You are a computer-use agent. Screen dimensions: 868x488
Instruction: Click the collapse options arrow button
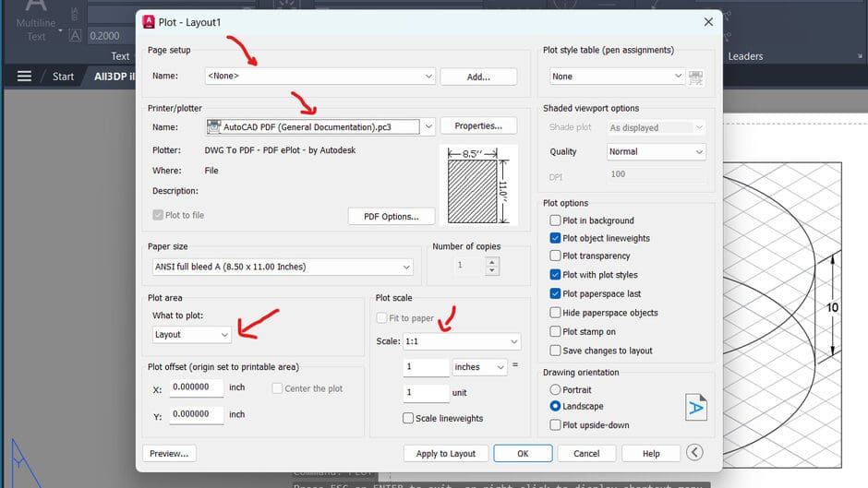coord(694,453)
